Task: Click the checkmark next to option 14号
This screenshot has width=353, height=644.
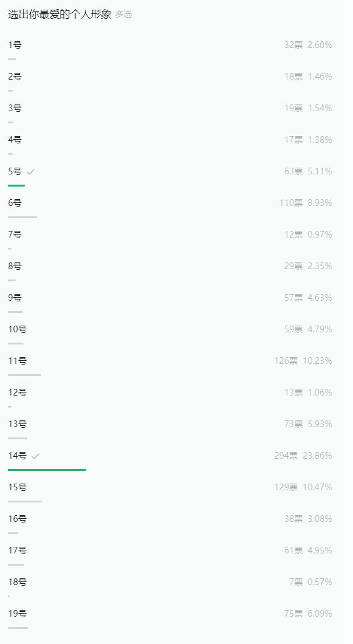Action: pos(36,456)
